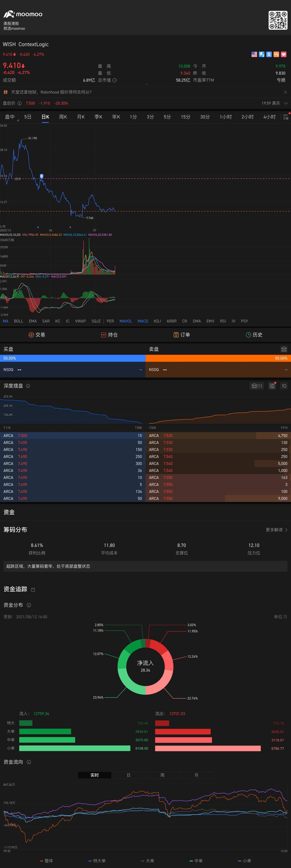
Task: Dismiss the Robinhood topic banner
Action: (x=285, y=92)
